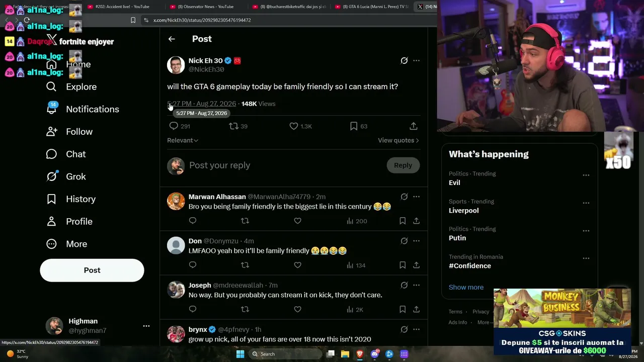The image size is (644, 362).
Task: Switch to the GTA 6 Lucia tab
Action: (x=371, y=7)
